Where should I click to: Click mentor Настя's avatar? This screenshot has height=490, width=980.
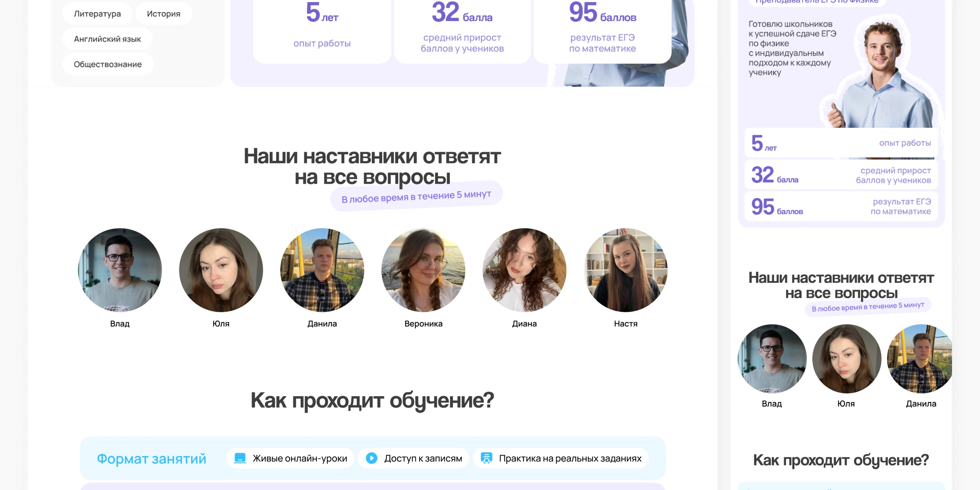coord(625,270)
